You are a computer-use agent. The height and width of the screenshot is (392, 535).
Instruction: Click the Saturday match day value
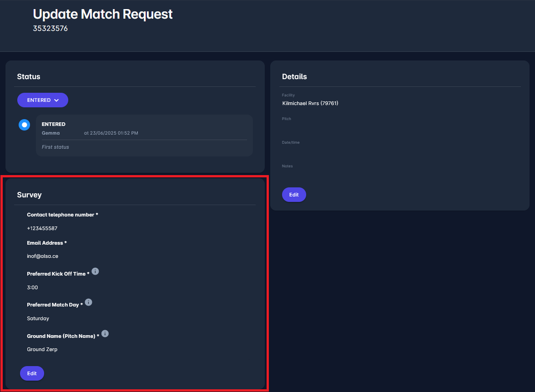pos(38,318)
